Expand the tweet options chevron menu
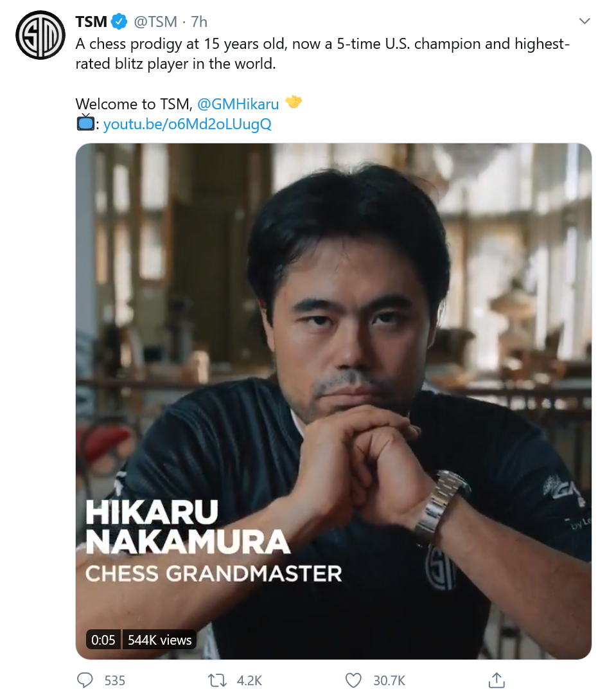 coord(585,22)
